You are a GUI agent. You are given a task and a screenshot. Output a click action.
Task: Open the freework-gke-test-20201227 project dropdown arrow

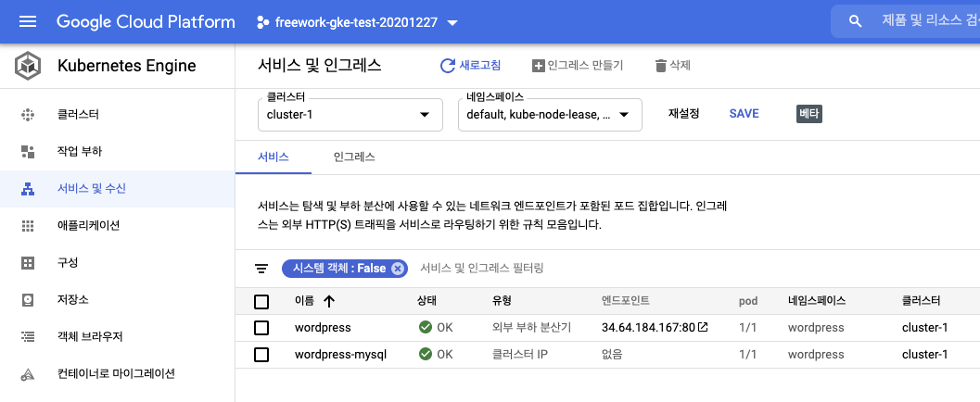[453, 23]
